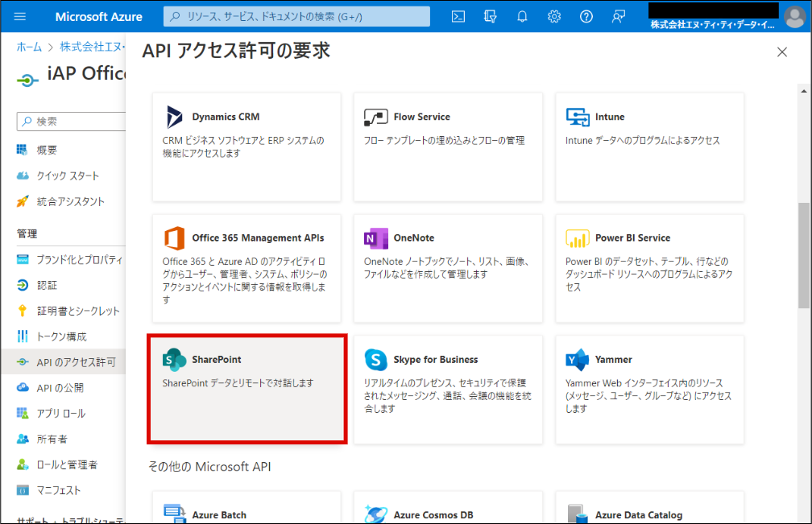Open the Azure portal hamburger menu
Viewport: 812px width, 524px height.
click(20, 16)
